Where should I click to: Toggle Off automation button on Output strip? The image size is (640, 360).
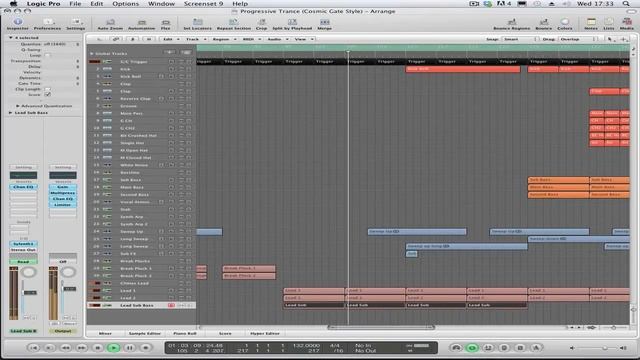63,262
